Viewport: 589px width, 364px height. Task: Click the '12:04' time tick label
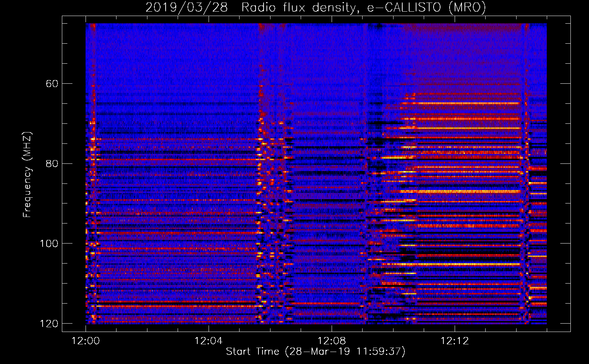click(x=209, y=341)
